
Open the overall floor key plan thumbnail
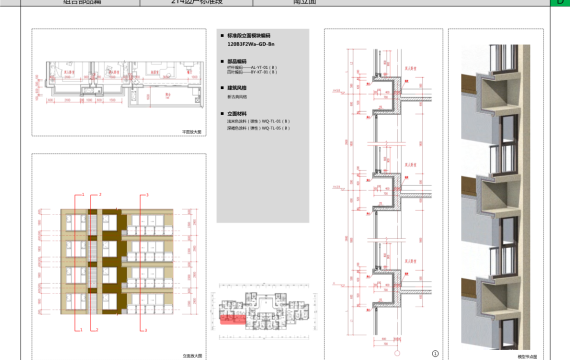pyautogui.click(x=264, y=312)
